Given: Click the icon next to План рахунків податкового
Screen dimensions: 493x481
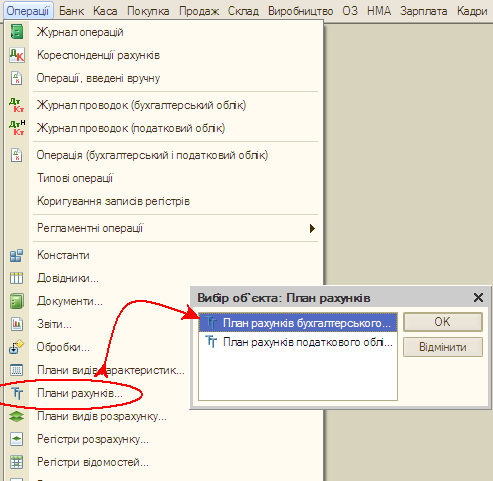Looking at the screenshot, I should 211,342.
